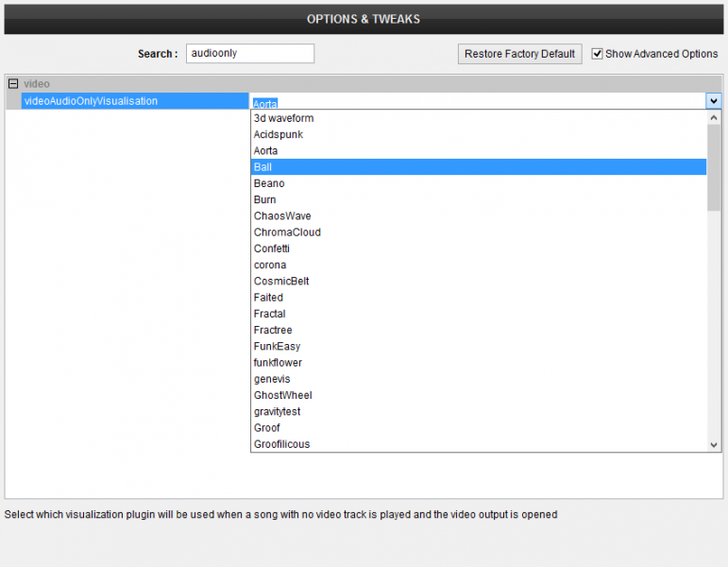Focus the Search input field

coord(250,54)
